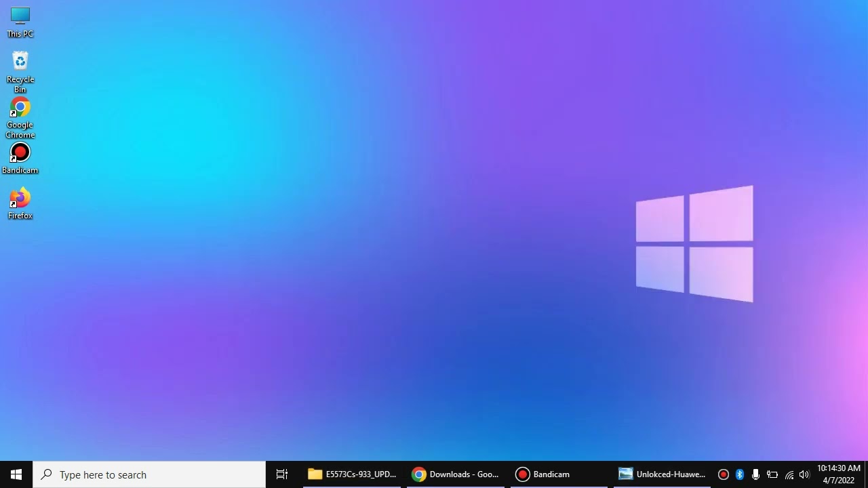The width and height of the screenshot is (868, 488).
Task: Switch to Downloads Chrome window in taskbar
Action: (456, 474)
